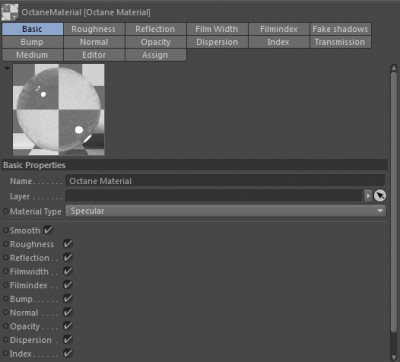The height and width of the screenshot is (362, 400).
Task: Collapse the material preview with the triangle
Action: pyautogui.click(x=7, y=68)
